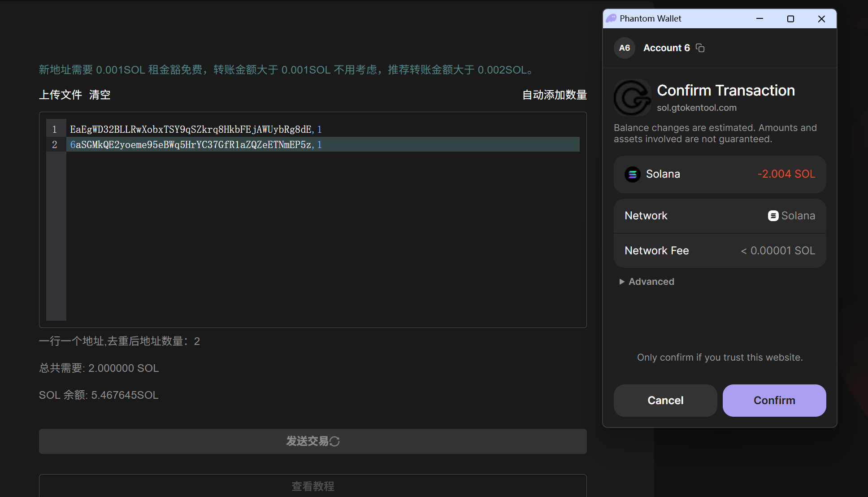Copy Account 6 address icon

point(700,48)
